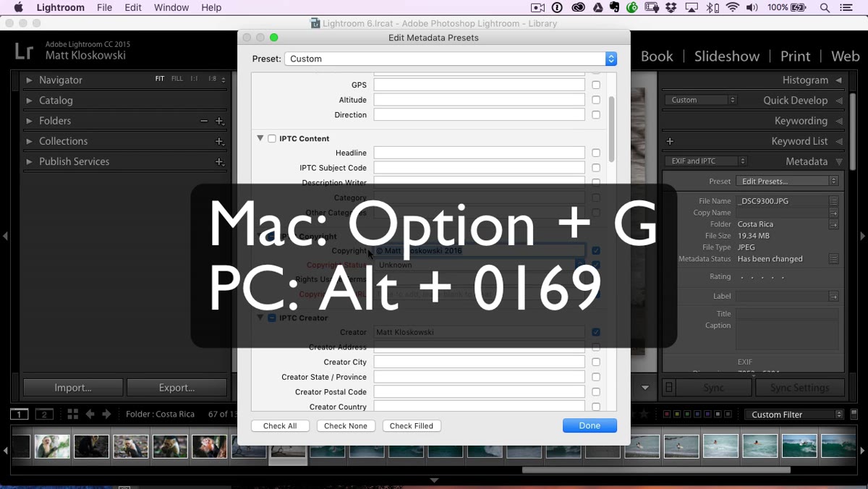Tick the IPTC Subject Code checkbox
This screenshot has width=868, height=489.
coord(596,168)
